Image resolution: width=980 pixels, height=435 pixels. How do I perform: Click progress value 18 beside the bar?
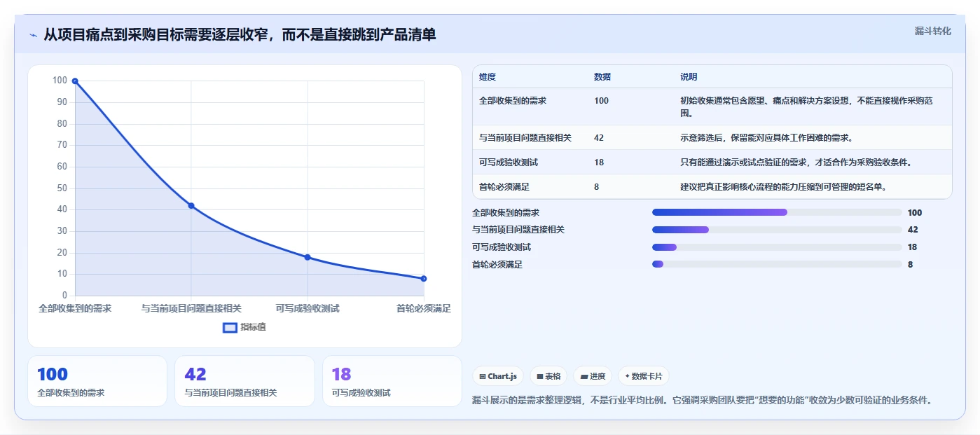[912, 247]
